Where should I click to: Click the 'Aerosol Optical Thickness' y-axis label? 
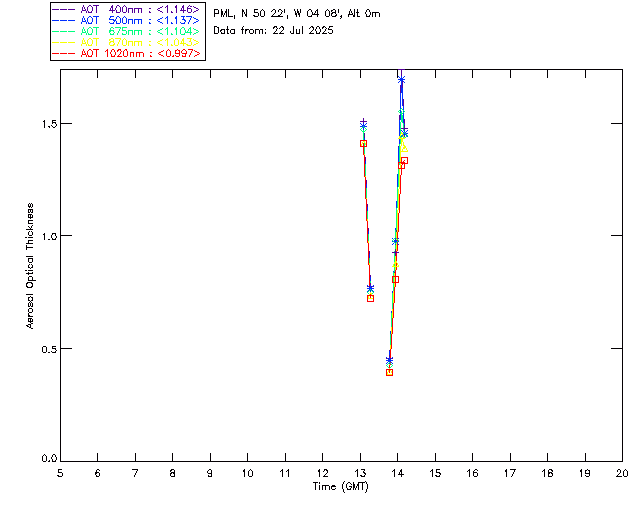coord(30,266)
